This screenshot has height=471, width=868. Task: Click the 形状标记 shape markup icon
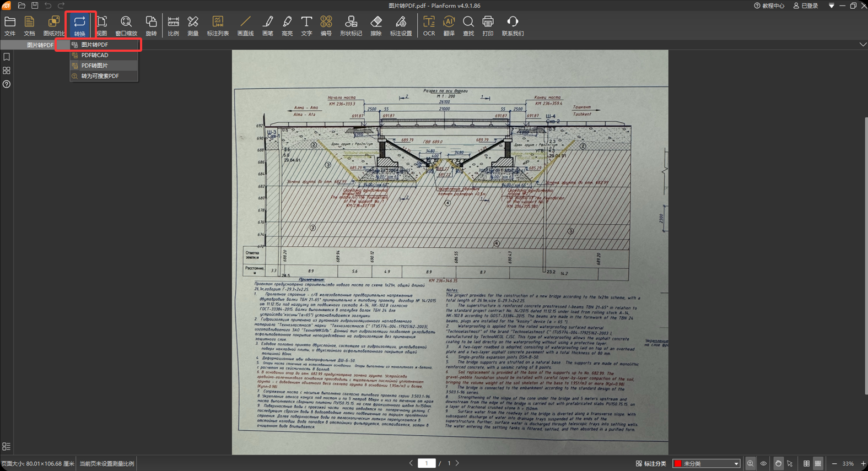tap(351, 25)
